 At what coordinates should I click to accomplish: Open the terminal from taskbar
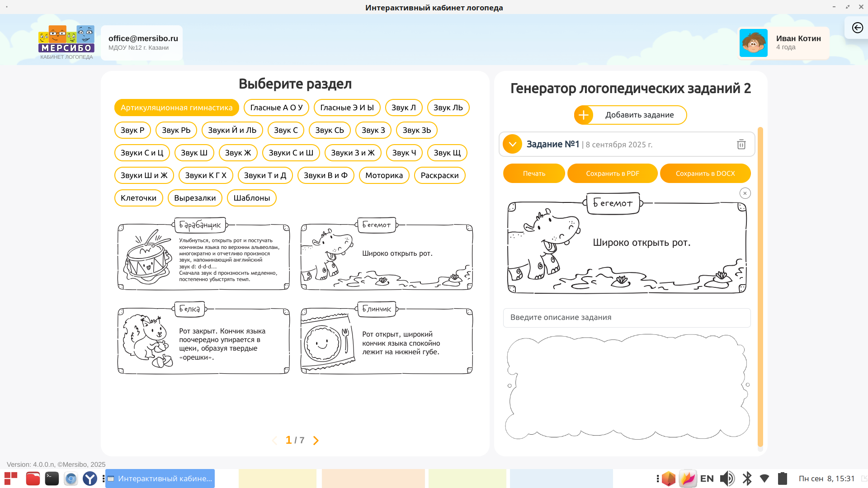(52, 479)
